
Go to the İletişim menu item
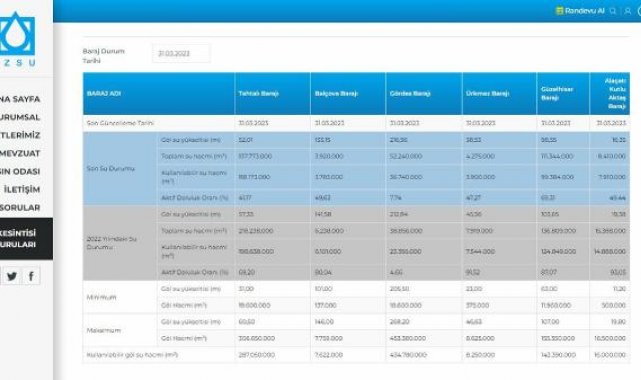coord(22,190)
